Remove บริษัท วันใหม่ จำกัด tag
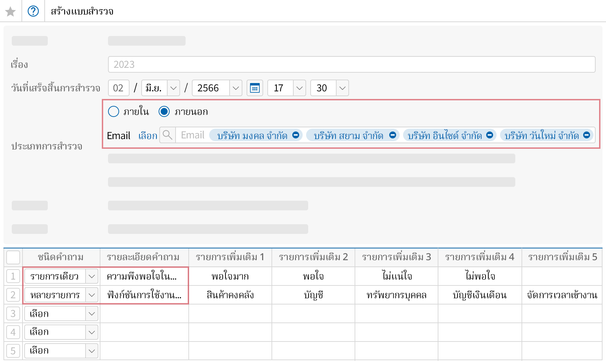This screenshot has width=606, height=364. (587, 135)
